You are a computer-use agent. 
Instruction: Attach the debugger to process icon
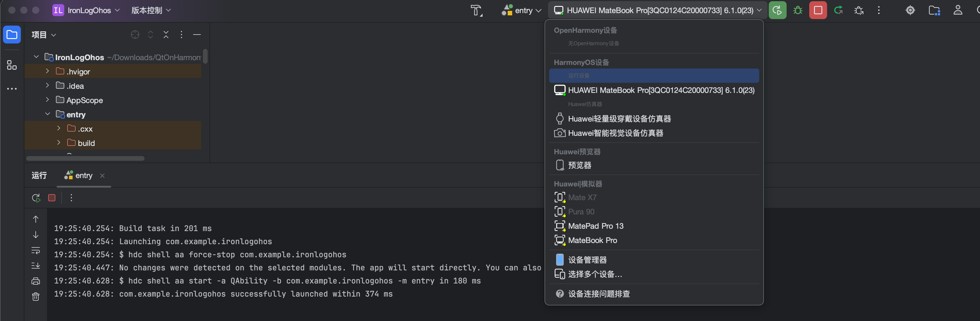[859, 10]
